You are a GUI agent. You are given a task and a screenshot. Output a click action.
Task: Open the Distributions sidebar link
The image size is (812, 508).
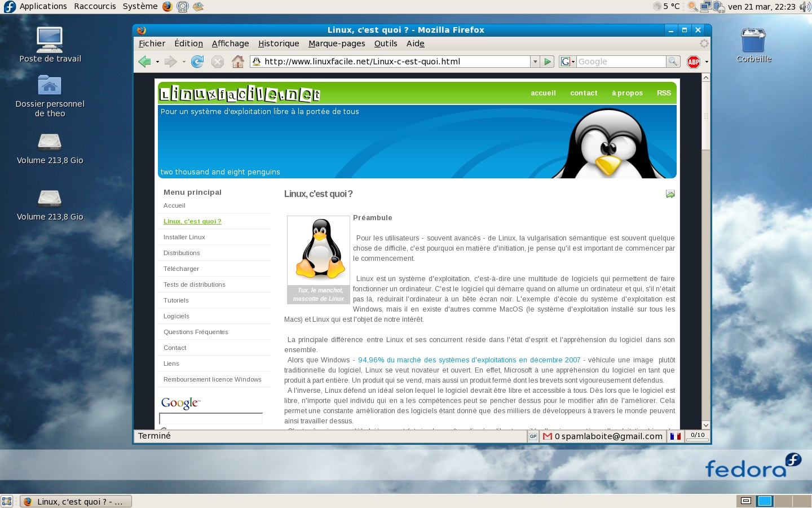[x=182, y=253]
